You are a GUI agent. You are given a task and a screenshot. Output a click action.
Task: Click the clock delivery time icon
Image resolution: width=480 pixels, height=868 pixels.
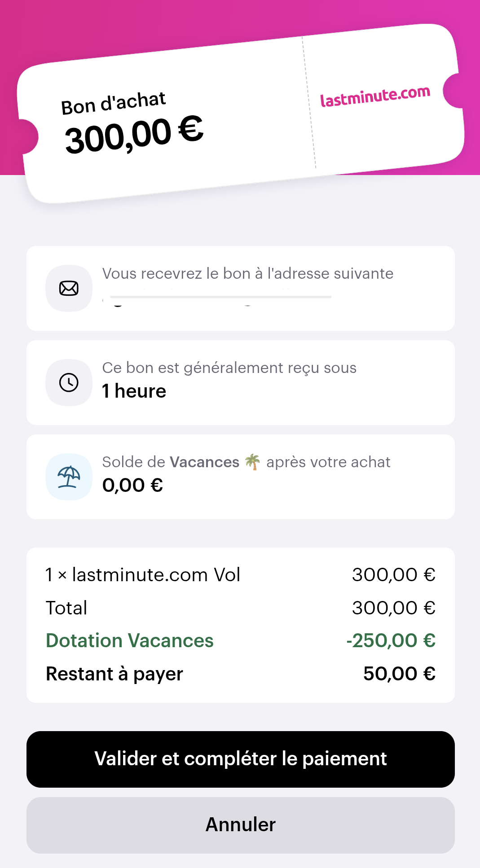[69, 382]
